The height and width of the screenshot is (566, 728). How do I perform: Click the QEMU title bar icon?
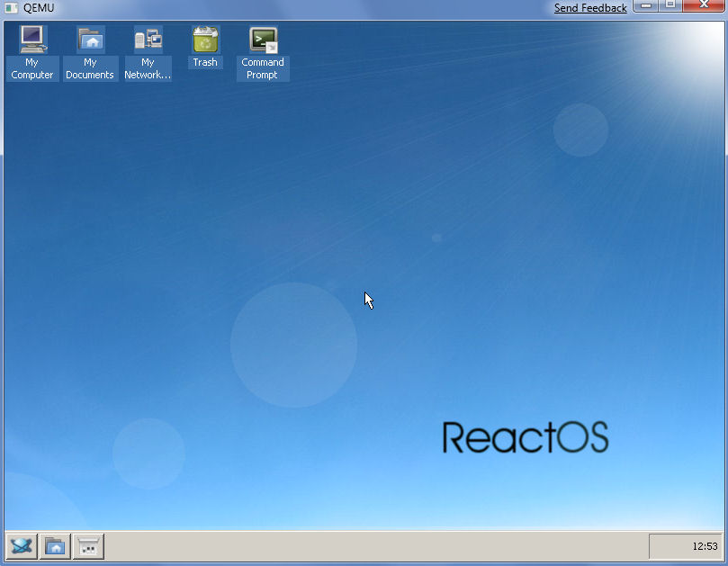(x=11, y=8)
